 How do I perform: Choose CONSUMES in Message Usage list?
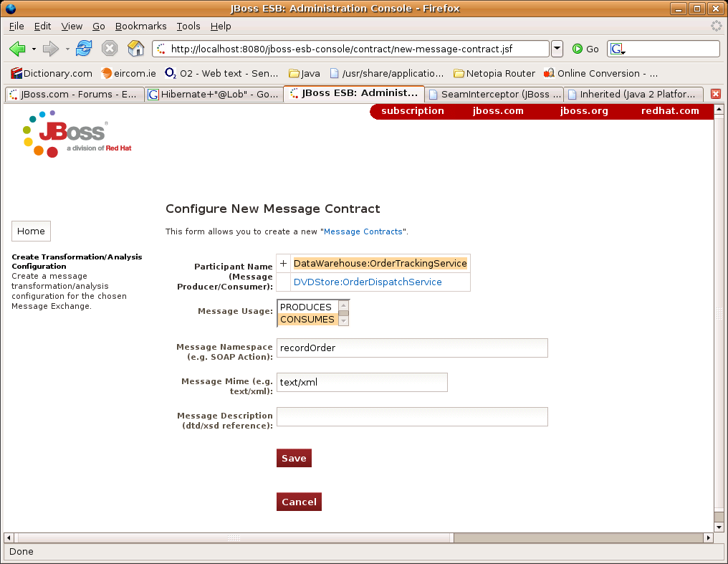(x=307, y=320)
